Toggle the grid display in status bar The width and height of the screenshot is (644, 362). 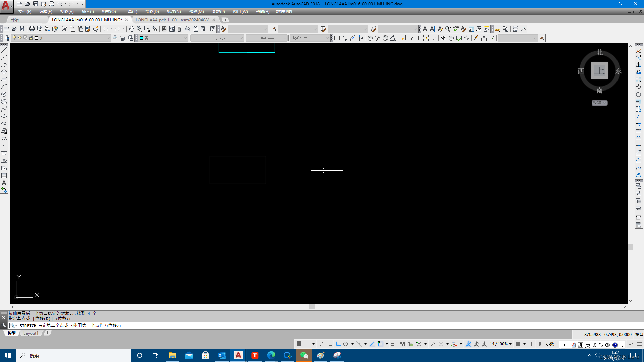[299, 344]
